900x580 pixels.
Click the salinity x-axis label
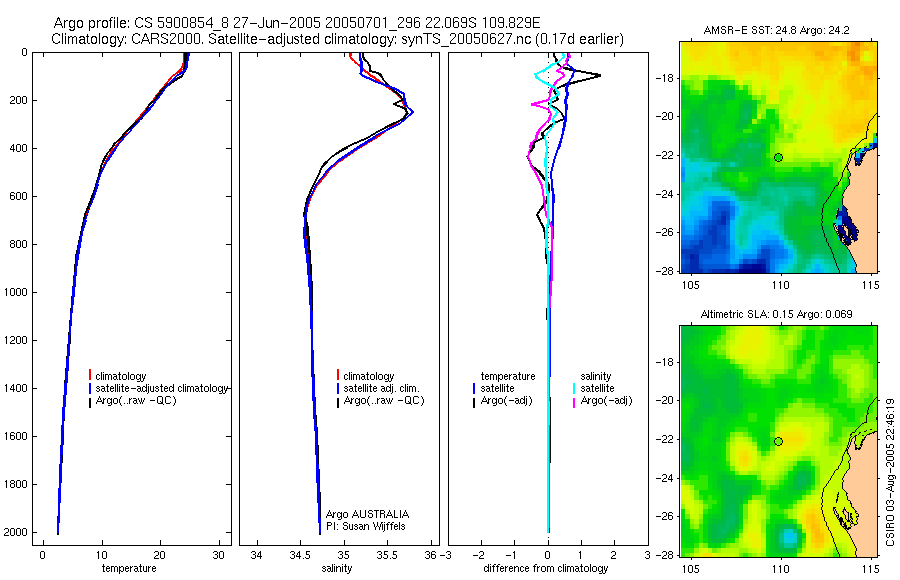click(336, 569)
